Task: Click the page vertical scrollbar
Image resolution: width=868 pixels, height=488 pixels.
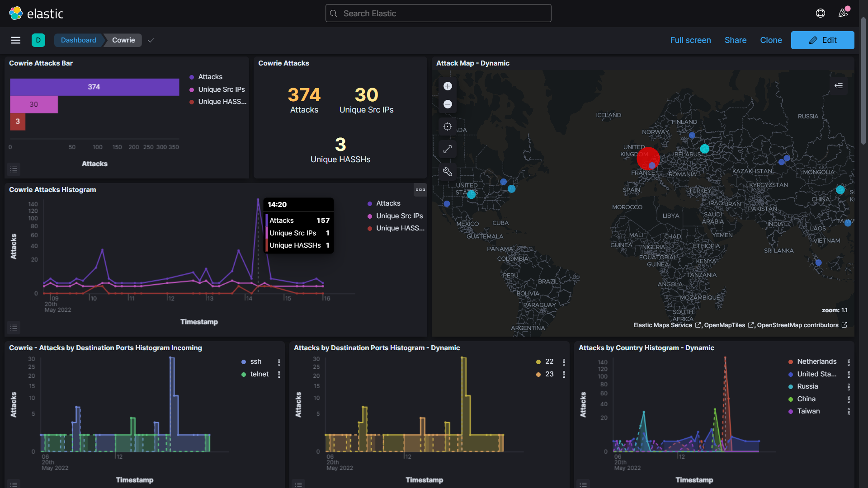Action: [863, 81]
